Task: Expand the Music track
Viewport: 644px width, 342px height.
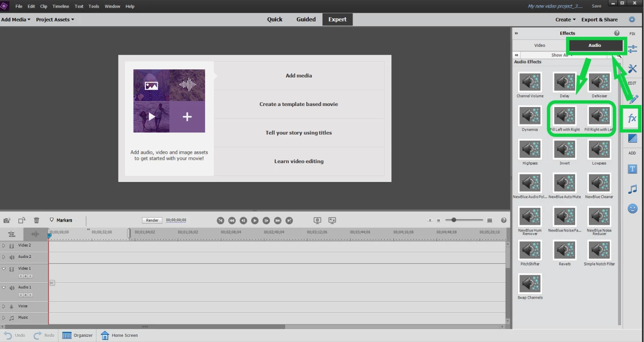Action: coord(4,318)
